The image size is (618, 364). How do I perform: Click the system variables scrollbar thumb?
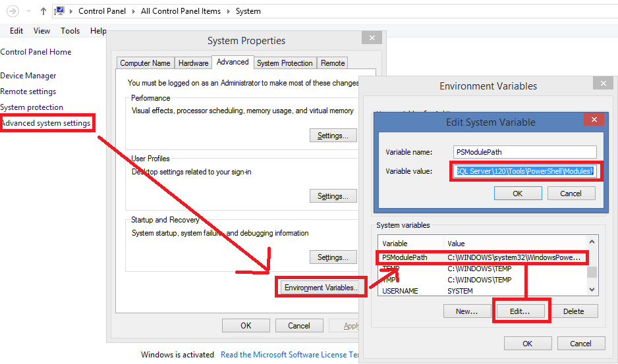pos(592,272)
